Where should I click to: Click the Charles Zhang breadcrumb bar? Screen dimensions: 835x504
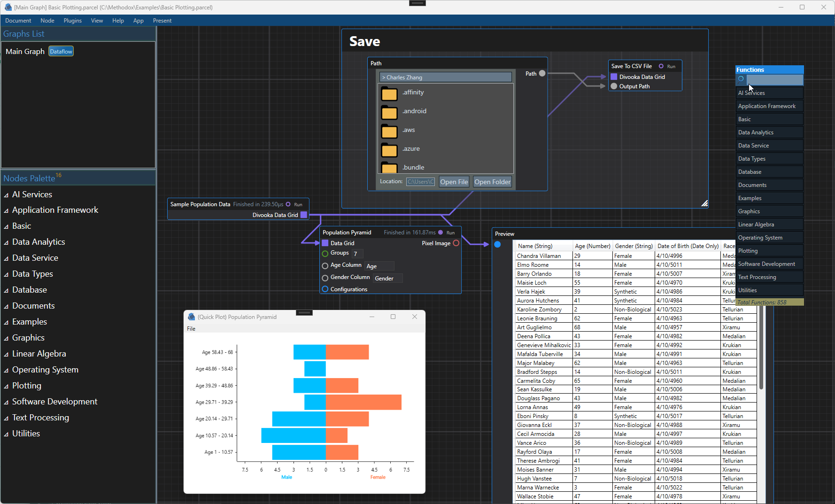tap(446, 77)
